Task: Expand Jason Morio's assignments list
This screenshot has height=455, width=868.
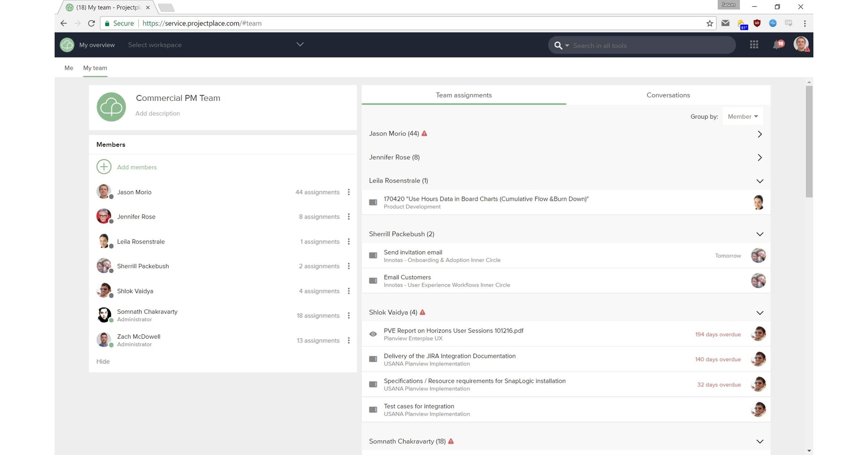Action: (x=759, y=134)
